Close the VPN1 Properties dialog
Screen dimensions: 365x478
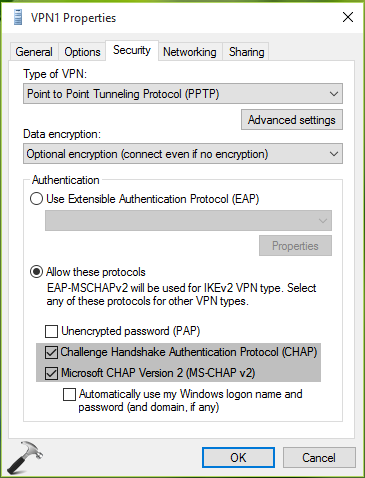click(x=348, y=17)
